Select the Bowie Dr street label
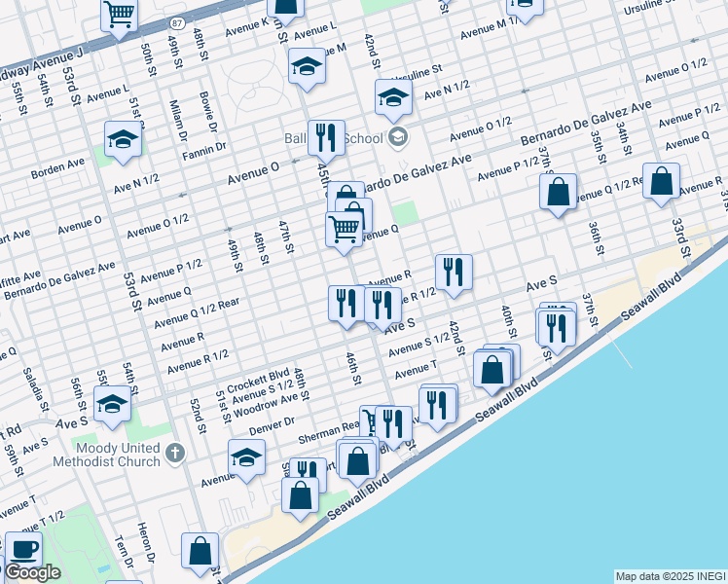Viewport: 728px width, 584px height. [208, 112]
